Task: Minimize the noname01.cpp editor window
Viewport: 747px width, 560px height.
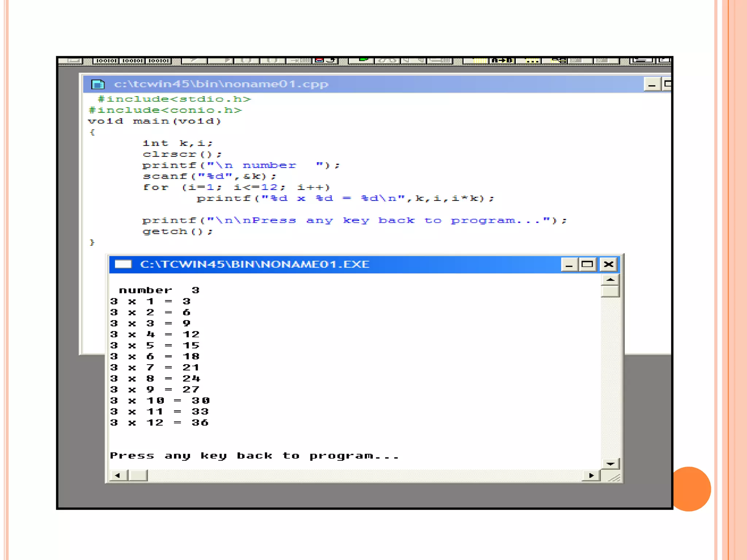Action: coord(652,85)
